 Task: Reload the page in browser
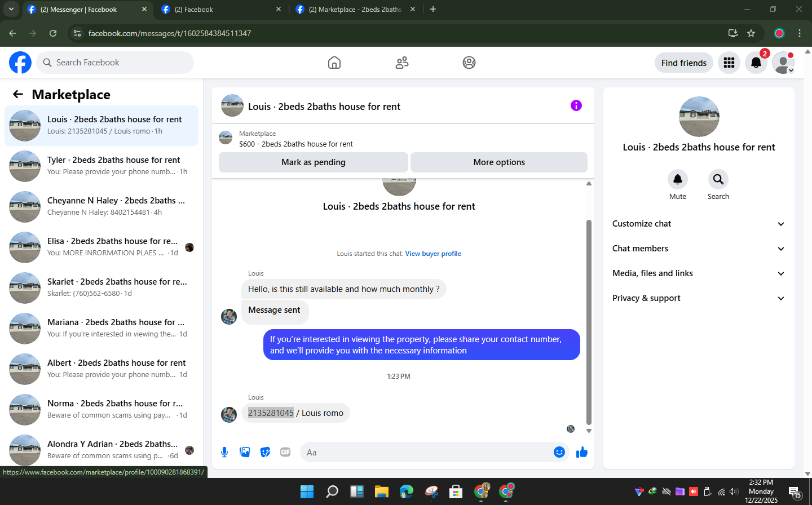point(53,33)
